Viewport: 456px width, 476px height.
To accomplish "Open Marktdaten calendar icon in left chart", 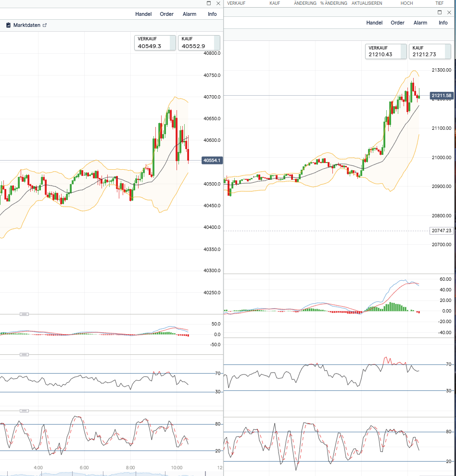I will click(9, 25).
